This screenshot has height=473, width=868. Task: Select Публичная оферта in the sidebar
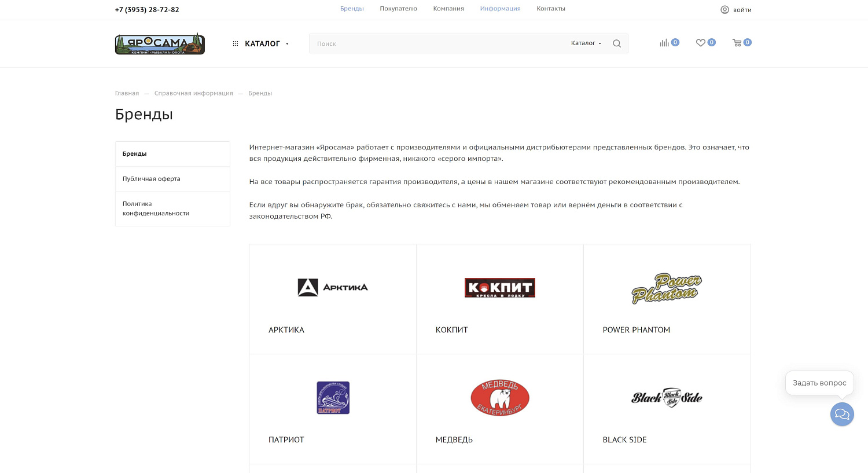(152, 179)
